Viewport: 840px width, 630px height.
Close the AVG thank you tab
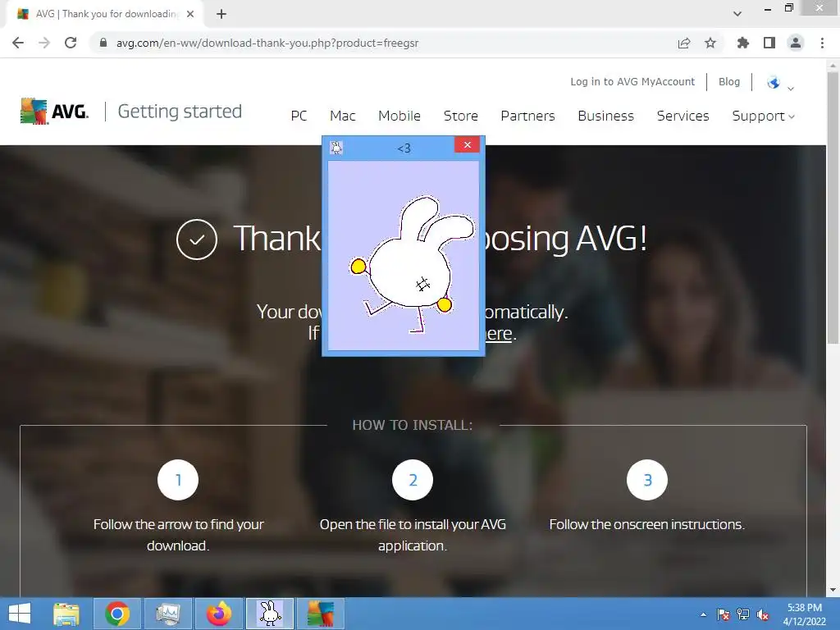click(x=190, y=14)
